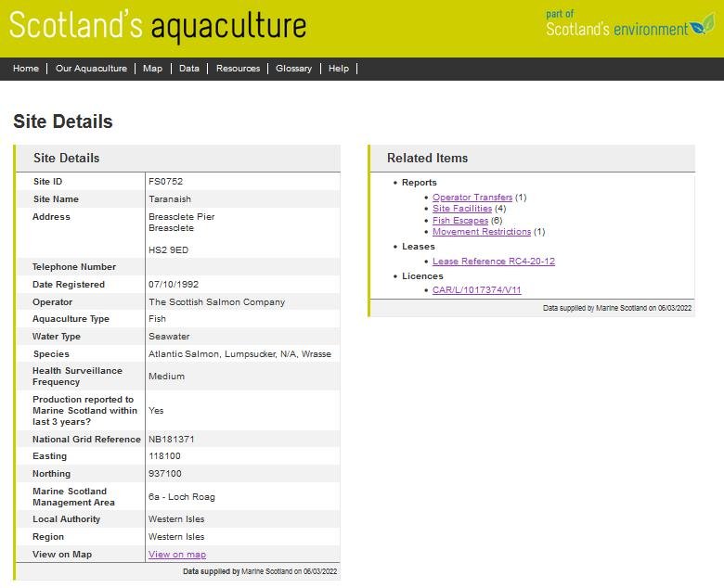Click the Related Items panel header

click(428, 158)
